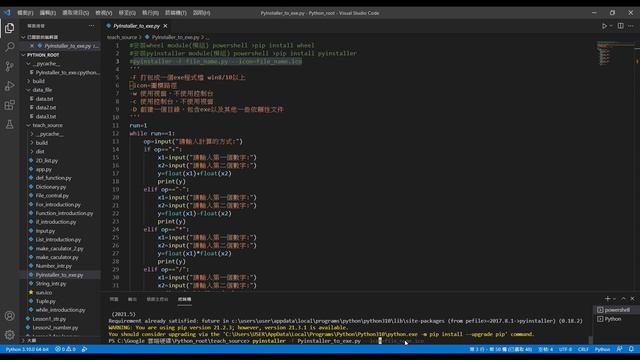The image size is (640, 360).
Task: Open data2.txt in the explorer
Action: tap(46, 107)
